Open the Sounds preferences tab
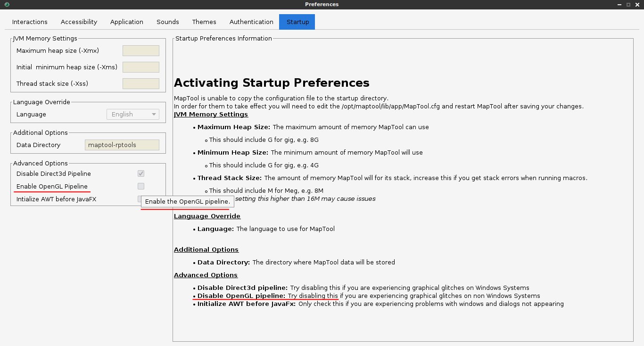 pos(167,22)
